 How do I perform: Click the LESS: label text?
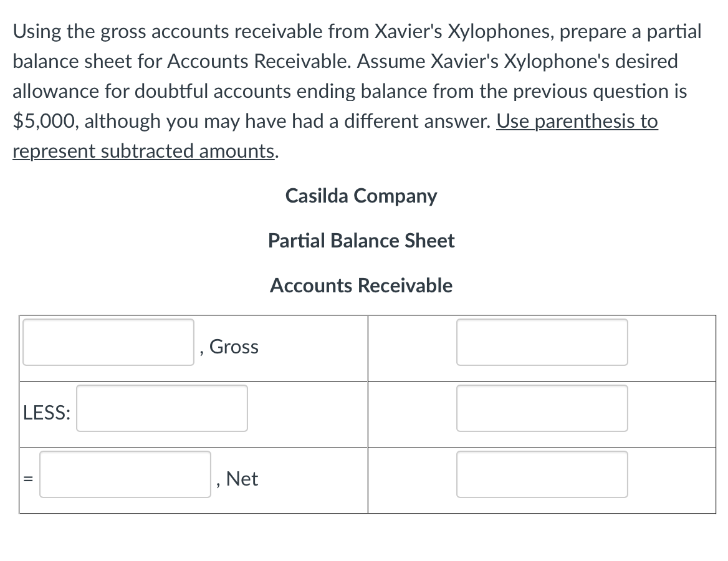point(45,412)
